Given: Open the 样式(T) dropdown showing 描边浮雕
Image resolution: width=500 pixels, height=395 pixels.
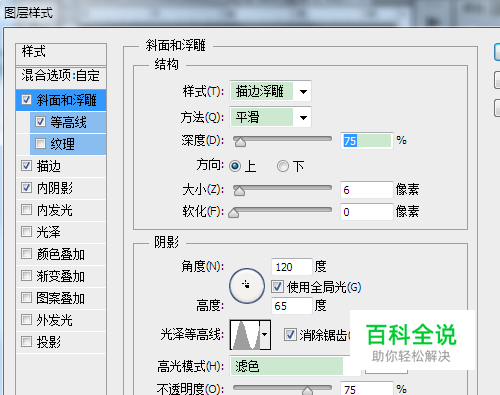Looking at the screenshot, I should point(270,91).
